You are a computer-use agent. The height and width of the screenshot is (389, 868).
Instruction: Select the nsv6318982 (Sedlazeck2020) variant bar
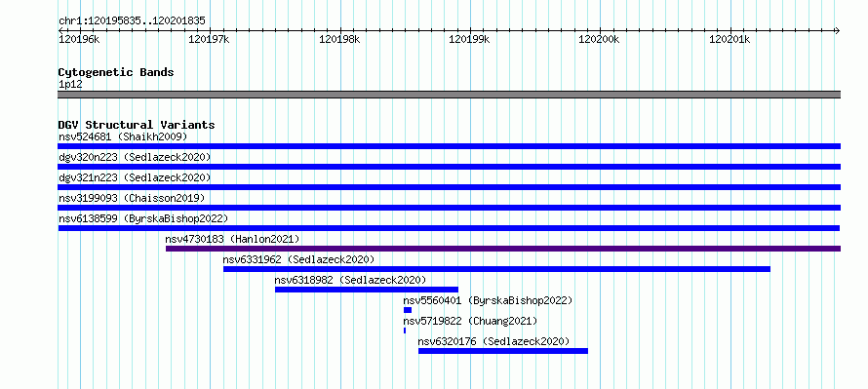coord(367,290)
